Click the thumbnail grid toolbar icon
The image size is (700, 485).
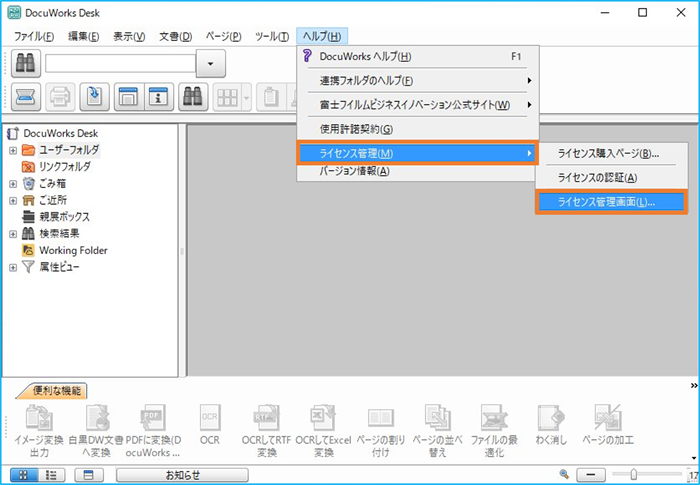[x=227, y=96]
